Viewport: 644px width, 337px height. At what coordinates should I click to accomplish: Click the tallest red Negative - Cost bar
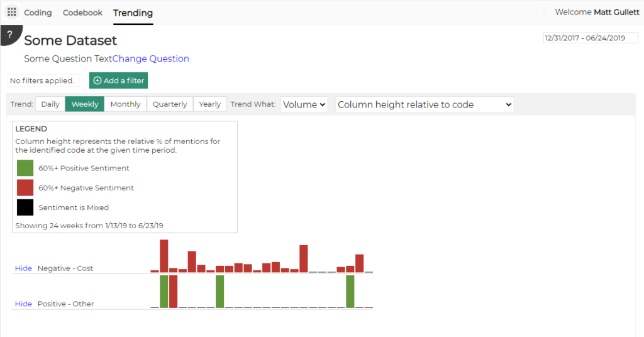(164, 256)
